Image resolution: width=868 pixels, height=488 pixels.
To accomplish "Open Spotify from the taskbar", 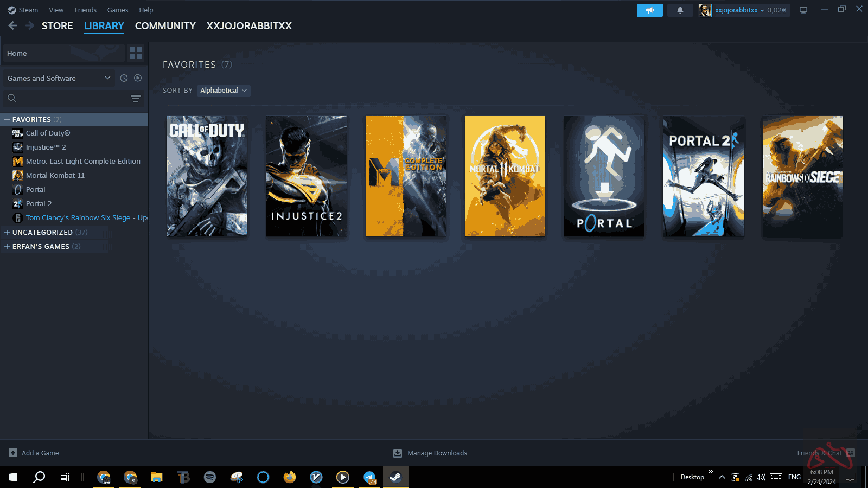I will click(x=210, y=477).
